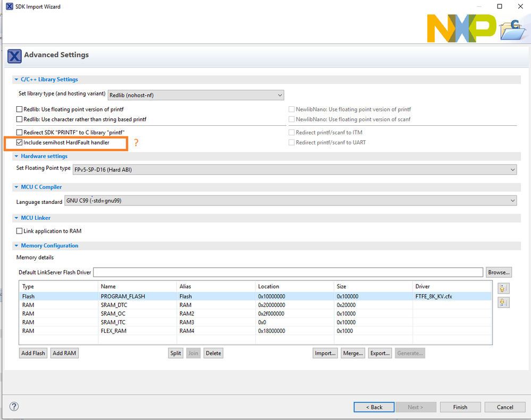531x420 pixels.
Task: Click Finish to complete the wizard
Action: (x=460, y=407)
